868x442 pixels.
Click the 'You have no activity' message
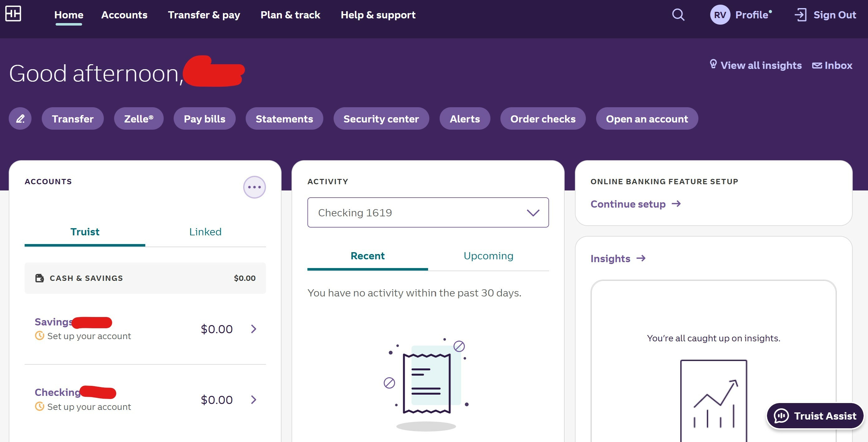click(x=414, y=293)
